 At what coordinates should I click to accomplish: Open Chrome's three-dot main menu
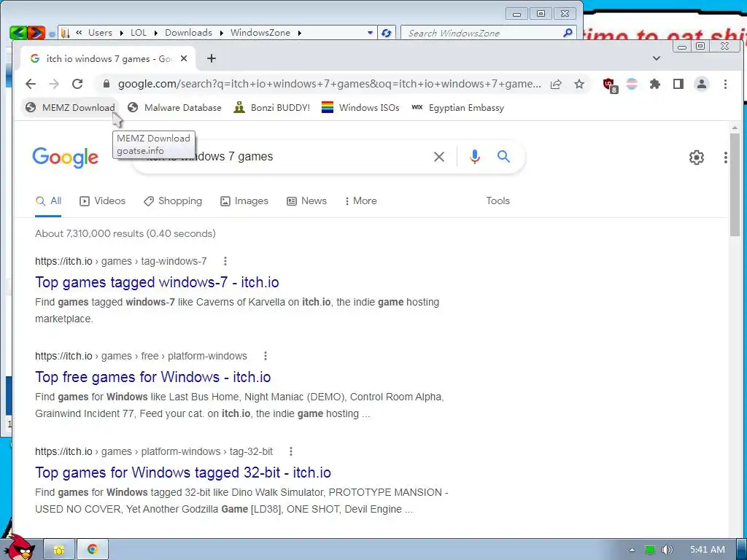(x=725, y=85)
